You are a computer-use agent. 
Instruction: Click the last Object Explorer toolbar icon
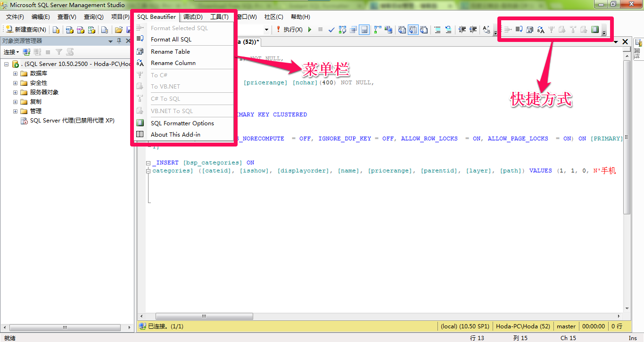pos(70,52)
